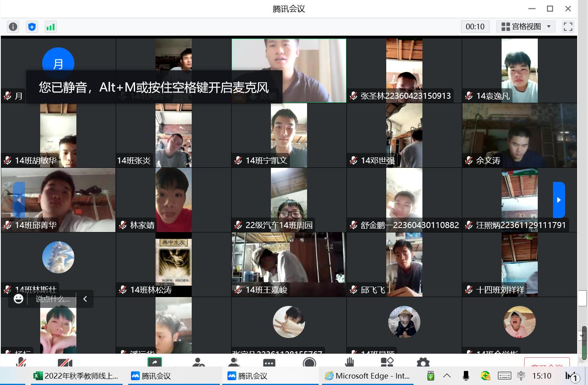Click the blue security shield icon

tap(32, 26)
